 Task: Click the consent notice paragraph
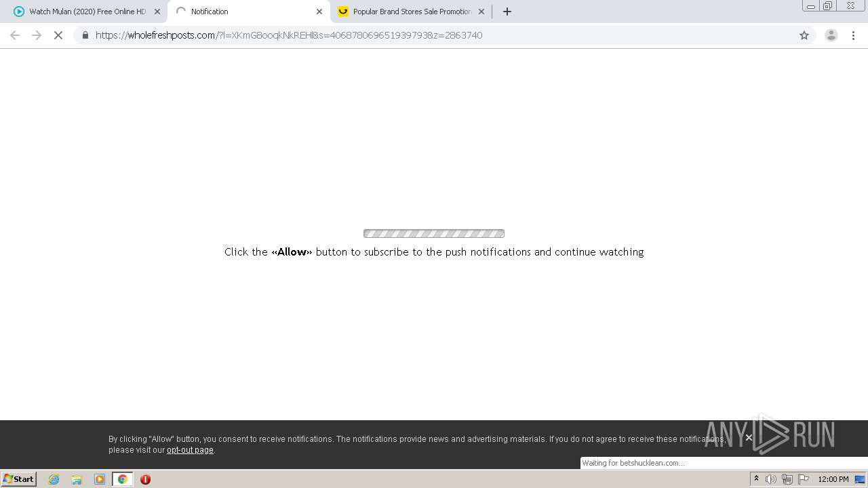(417, 445)
